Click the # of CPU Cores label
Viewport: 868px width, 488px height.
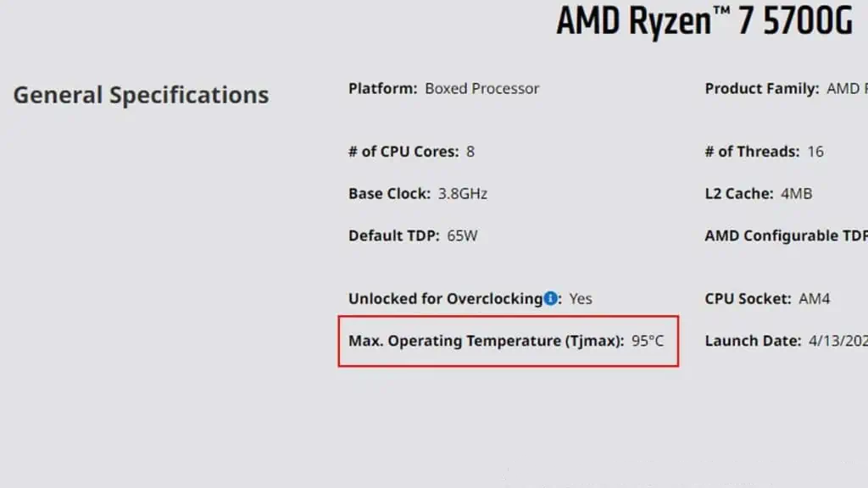pyautogui.click(x=403, y=152)
